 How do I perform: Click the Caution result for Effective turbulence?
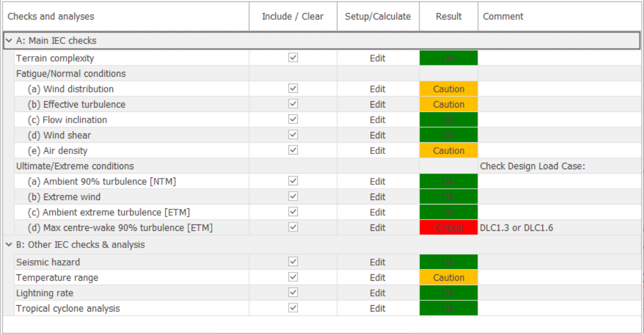448,104
